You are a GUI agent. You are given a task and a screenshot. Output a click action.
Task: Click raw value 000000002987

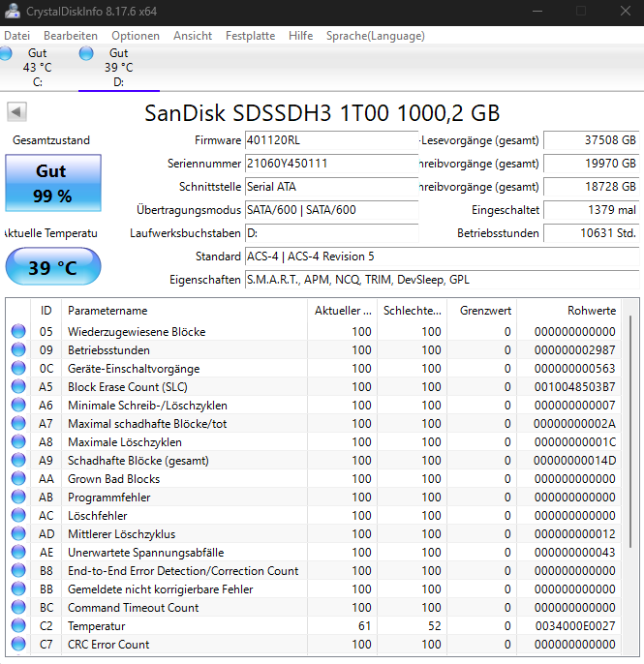coord(575,349)
